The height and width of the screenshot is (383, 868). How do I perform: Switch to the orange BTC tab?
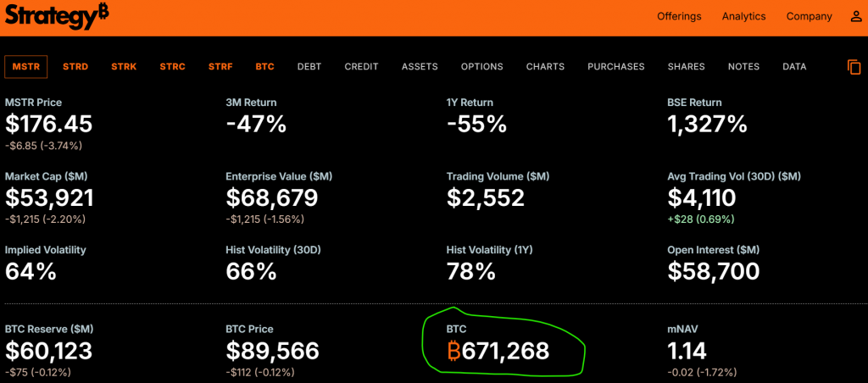265,66
